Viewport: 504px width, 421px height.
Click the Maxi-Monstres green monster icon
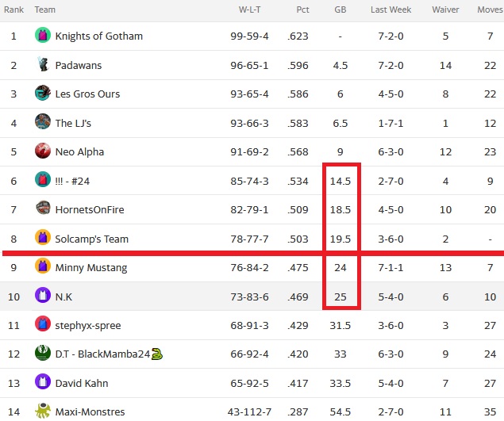(43, 411)
